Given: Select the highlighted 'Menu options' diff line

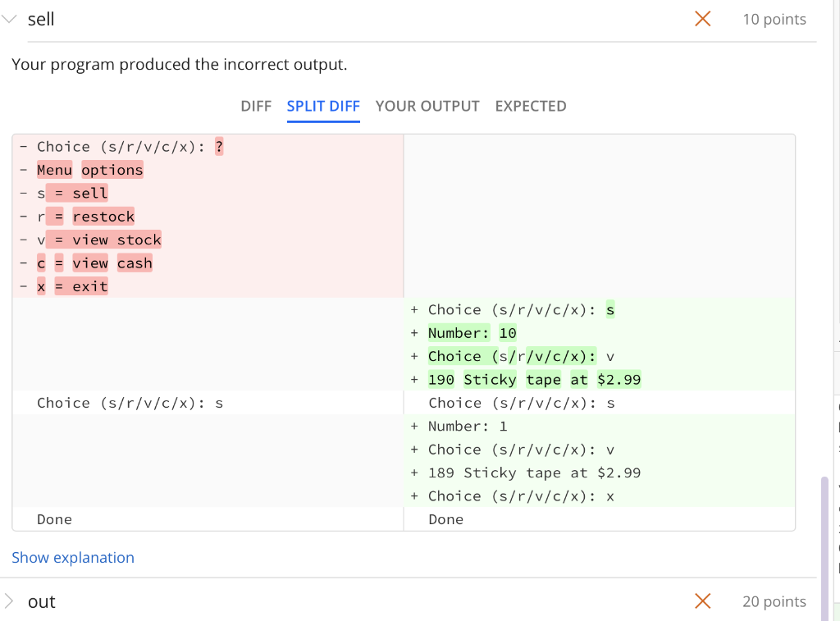Looking at the screenshot, I should coord(90,169).
